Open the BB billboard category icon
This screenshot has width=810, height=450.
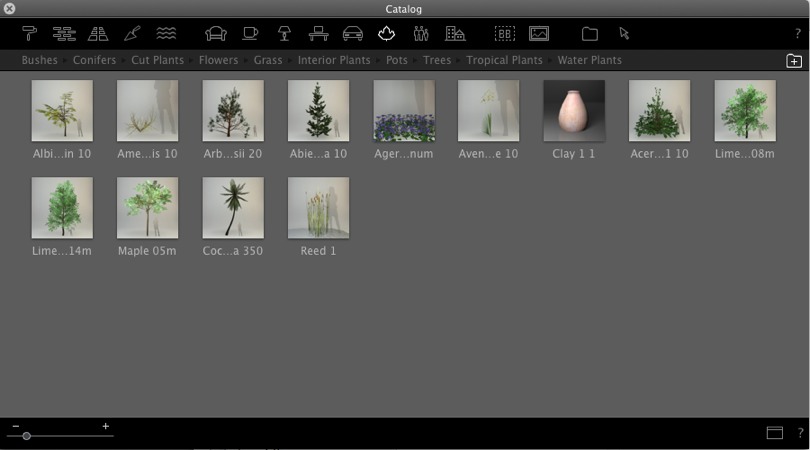coord(505,34)
